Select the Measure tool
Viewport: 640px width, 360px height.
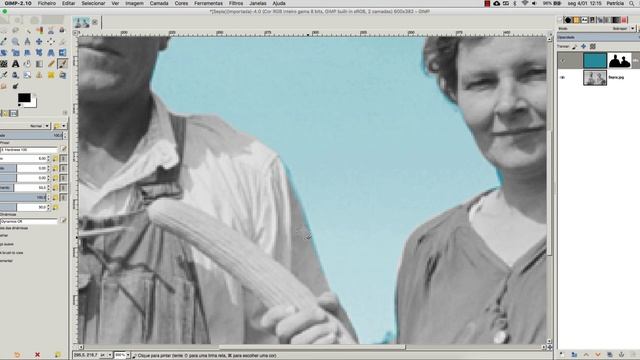pyautogui.click(x=27, y=41)
